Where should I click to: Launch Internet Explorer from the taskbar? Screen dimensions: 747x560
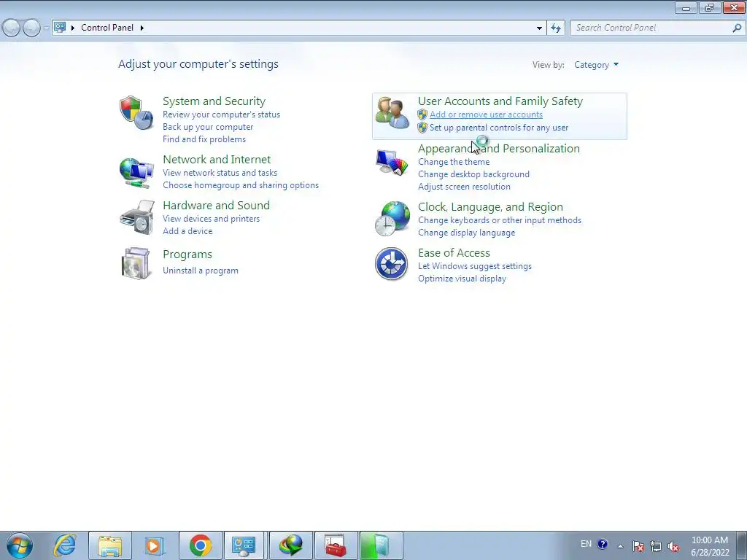click(65, 545)
